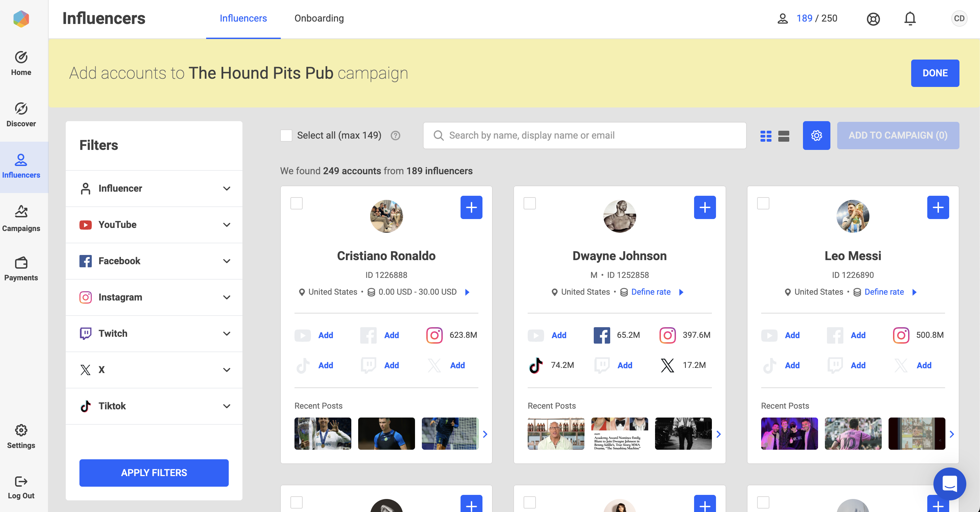This screenshot has height=512, width=980.
Task: Click the help icon beside Select all
Action: [x=395, y=135]
